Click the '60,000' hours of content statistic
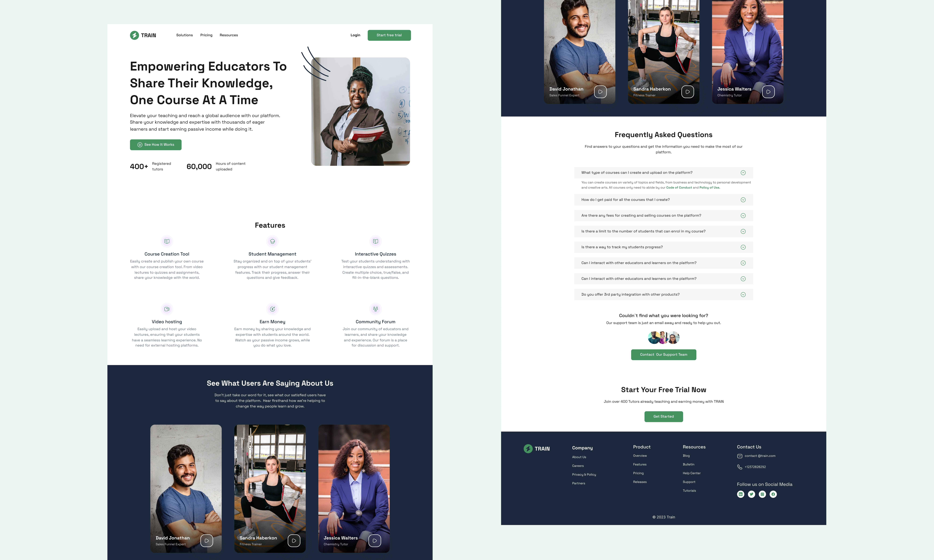 point(199,166)
